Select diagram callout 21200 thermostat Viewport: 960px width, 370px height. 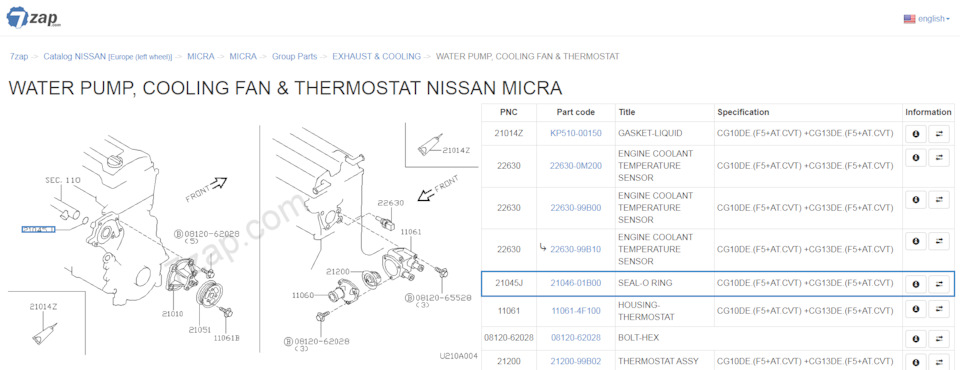(x=337, y=271)
